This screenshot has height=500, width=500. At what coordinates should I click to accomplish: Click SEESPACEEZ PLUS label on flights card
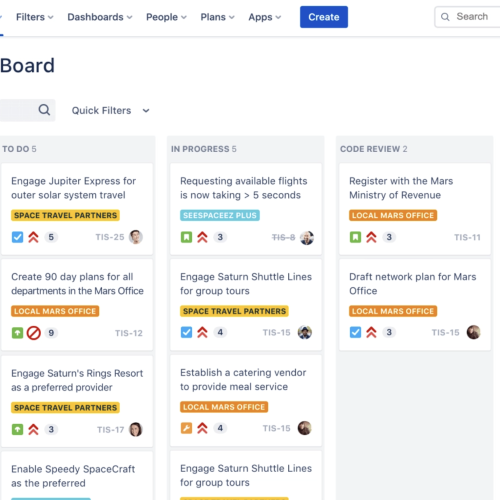(x=220, y=215)
